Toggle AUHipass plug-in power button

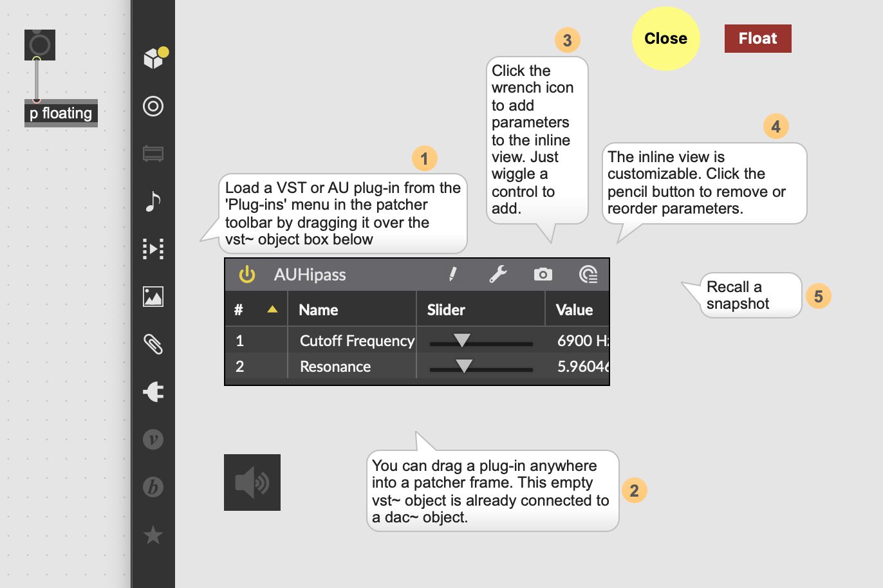tap(247, 275)
